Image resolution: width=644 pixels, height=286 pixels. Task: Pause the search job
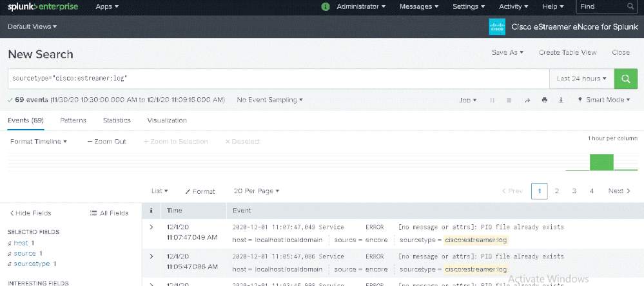point(492,100)
